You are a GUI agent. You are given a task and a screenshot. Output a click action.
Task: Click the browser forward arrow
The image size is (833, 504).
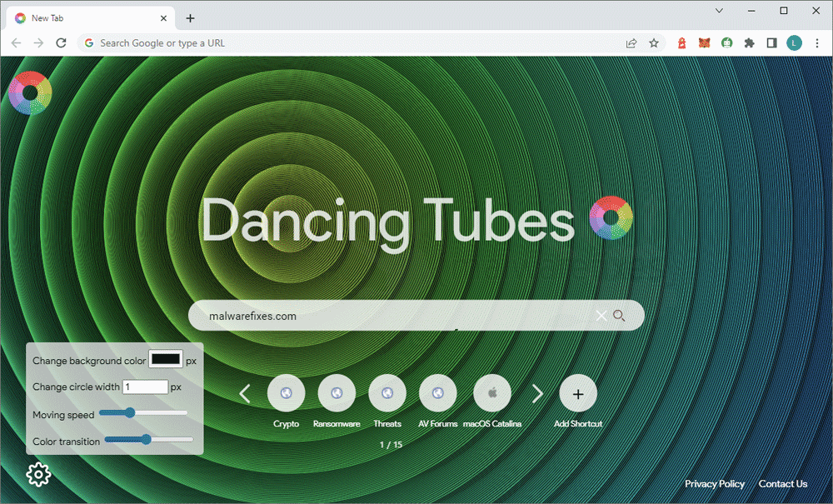click(x=38, y=43)
